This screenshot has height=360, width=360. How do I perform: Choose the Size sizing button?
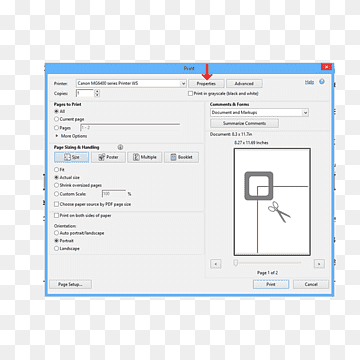coord(72,157)
